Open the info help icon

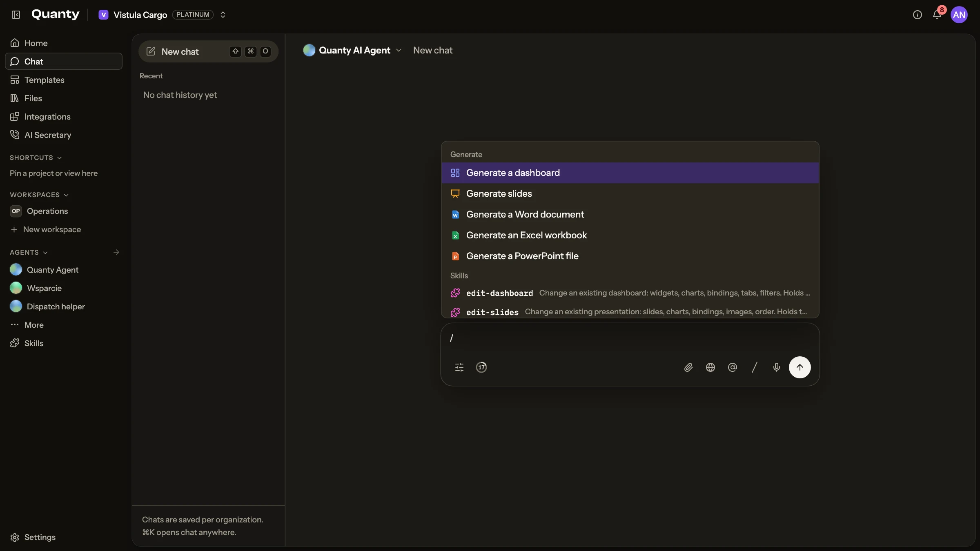918,15
